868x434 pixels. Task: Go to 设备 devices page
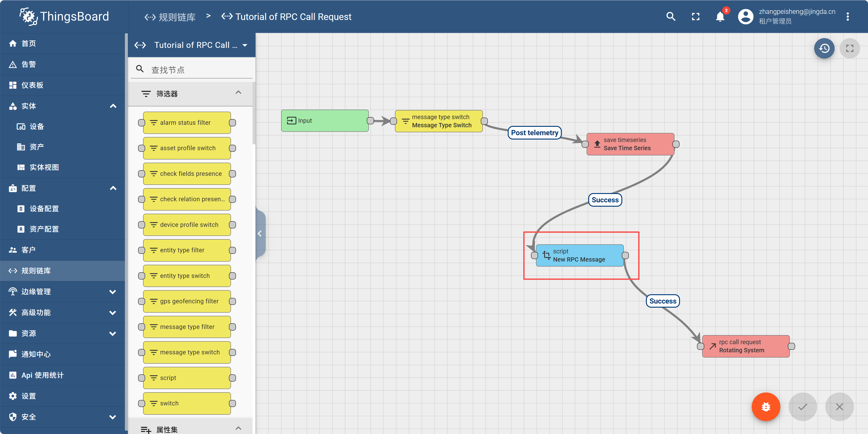point(36,127)
